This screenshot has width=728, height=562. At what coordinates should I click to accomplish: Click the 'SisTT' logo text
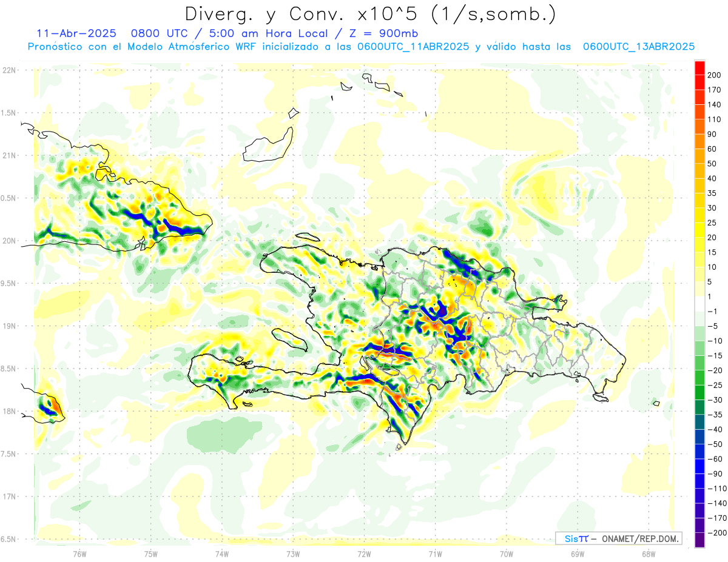point(576,538)
